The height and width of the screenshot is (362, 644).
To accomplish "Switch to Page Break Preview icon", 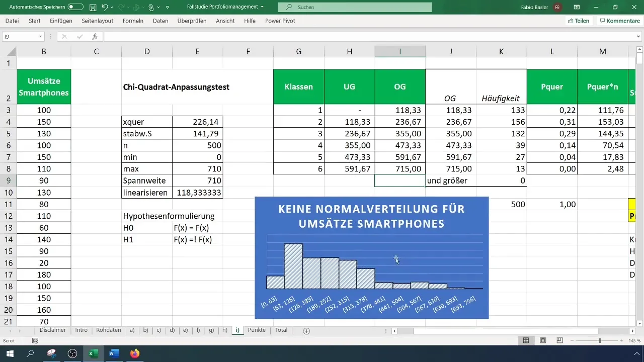I will click(559, 341).
